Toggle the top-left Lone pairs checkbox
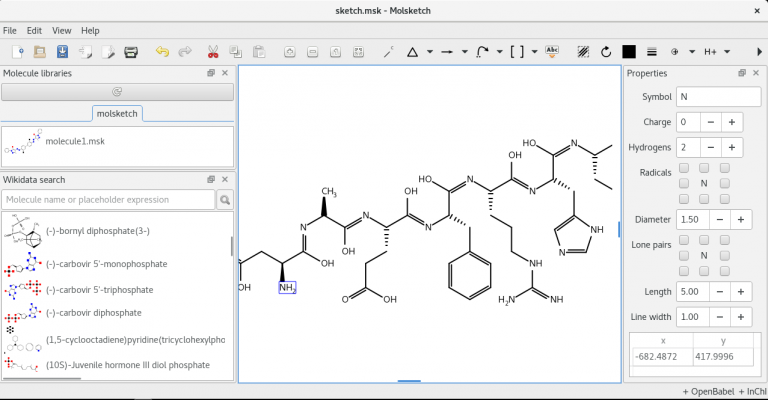Image resolution: width=768 pixels, height=400 pixels. coord(685,241)
